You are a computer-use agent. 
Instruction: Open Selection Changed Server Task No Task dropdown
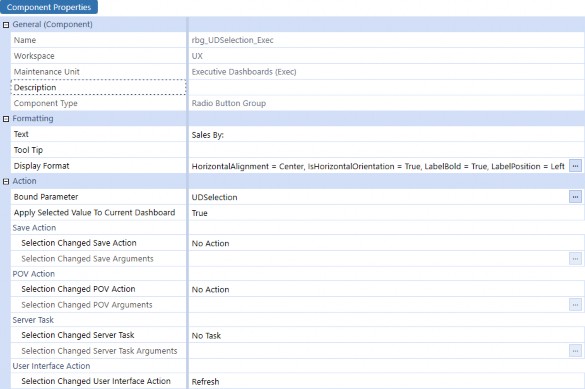click(x=386, y=335)
